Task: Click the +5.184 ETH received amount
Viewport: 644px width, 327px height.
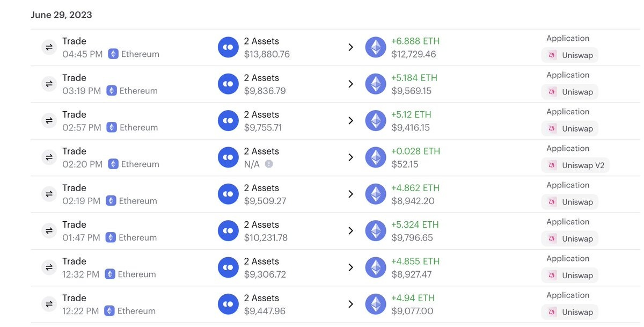Action: [414, 78]
